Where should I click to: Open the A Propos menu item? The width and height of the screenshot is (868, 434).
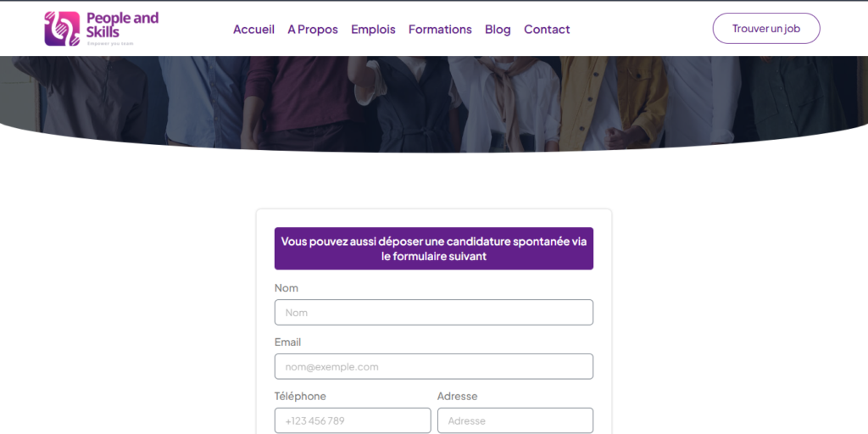coord(313,29)
